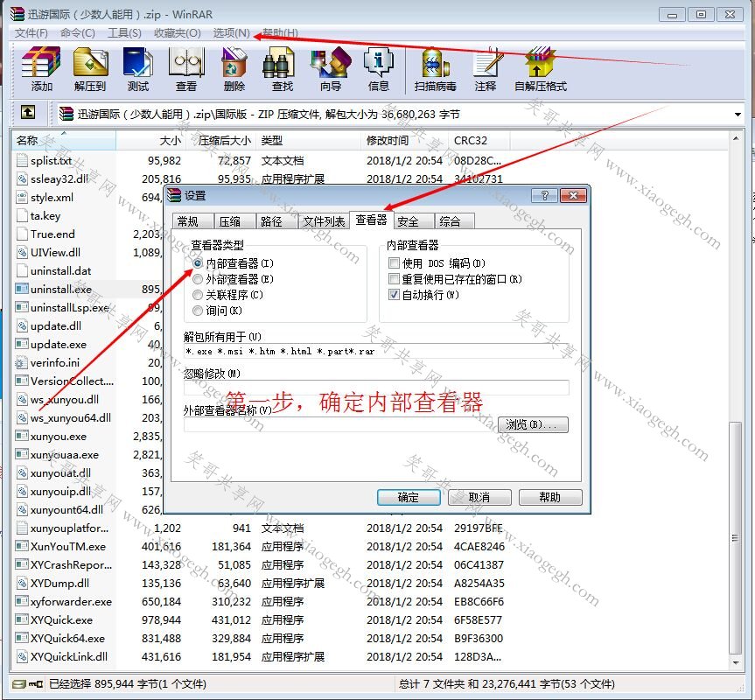Click the 确定 button
Viewport: 755px width, 700px height.
click(x=409, y=497)
